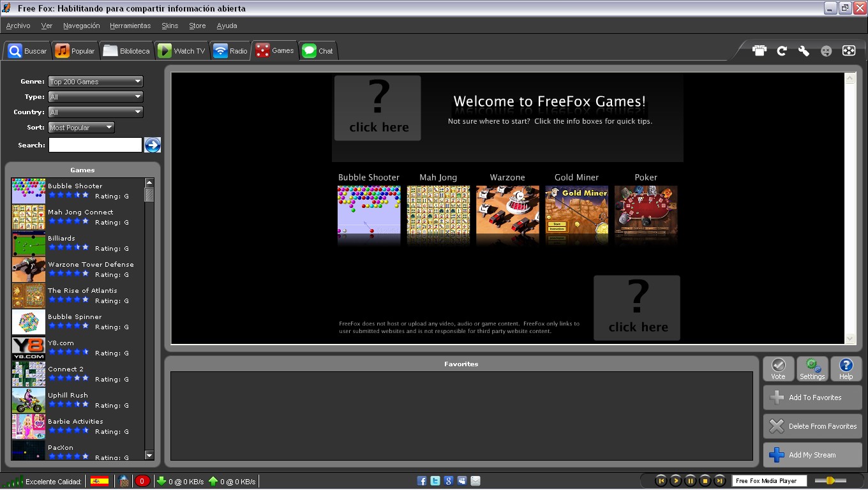Click the green download arrow icon
Image resolution: width=868 pixels, height=490 pixels.
click(161, 481)
